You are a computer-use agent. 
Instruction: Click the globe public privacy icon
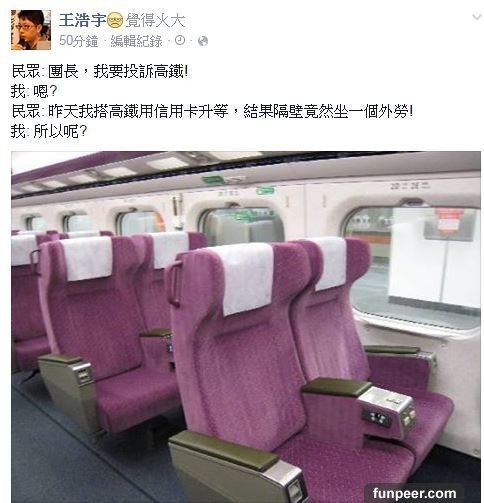[x=203, y=41]
